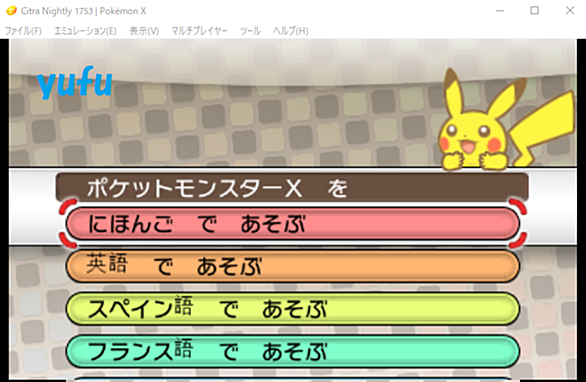Close the Citra window
586x382 pixels.
(570, 11)
